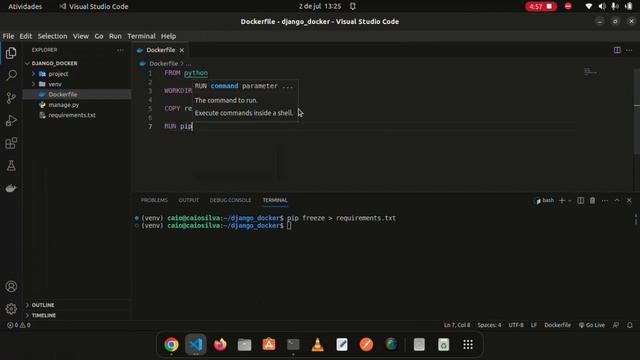Open the Run menu
Screen dimensions: 640x360
click(x=115, y=36)
